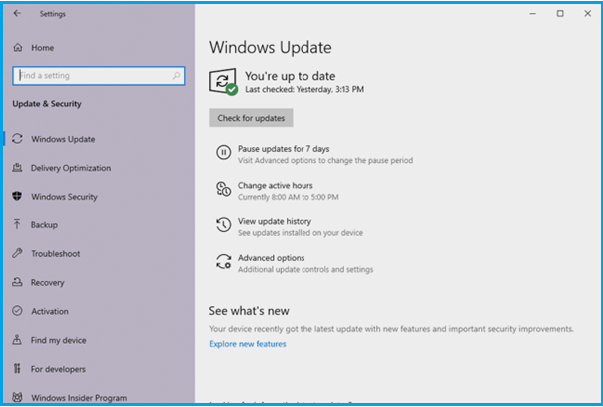
Task: Click the Delivery Optimization icon
Action: pos(17,168)
